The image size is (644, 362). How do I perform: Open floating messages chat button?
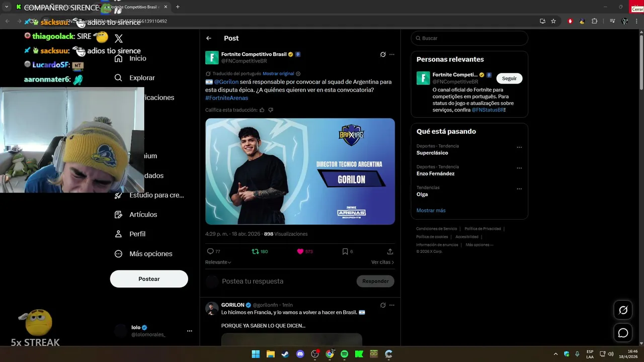point(623,333)
